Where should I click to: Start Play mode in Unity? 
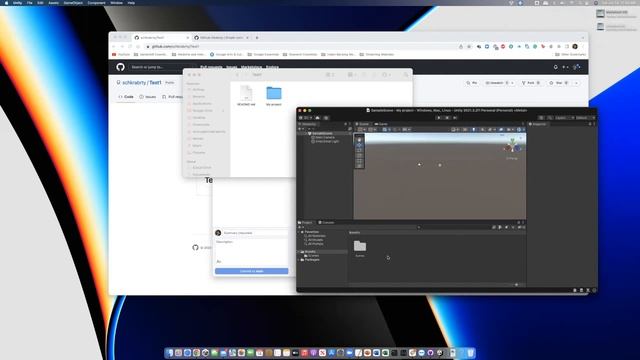(x=439, y=118)
